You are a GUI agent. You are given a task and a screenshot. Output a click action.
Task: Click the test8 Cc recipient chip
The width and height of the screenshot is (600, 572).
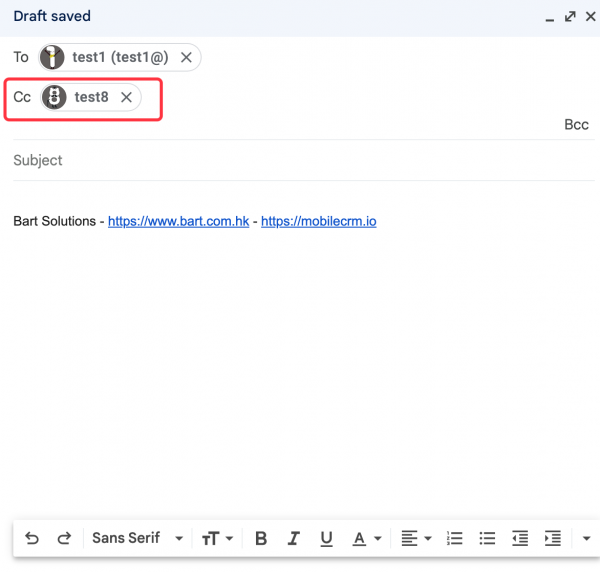pyautogui.click(x=91, y=97)
